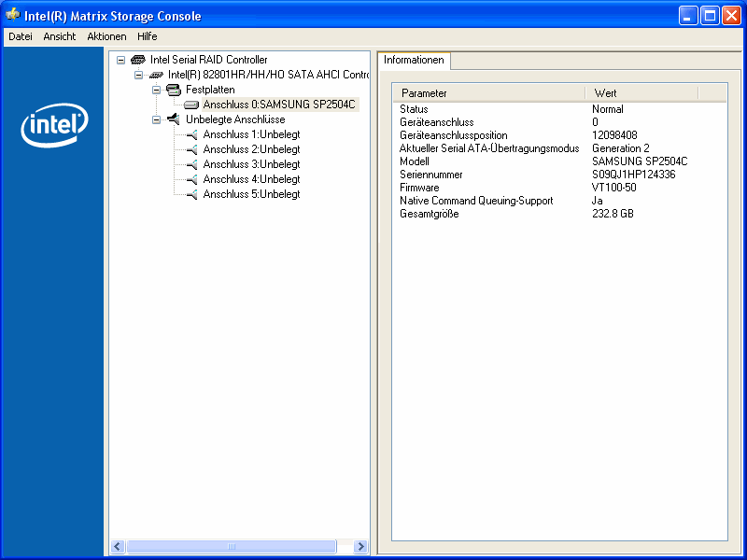Click the Gesamtgröße parameter label

coord(429,214)
